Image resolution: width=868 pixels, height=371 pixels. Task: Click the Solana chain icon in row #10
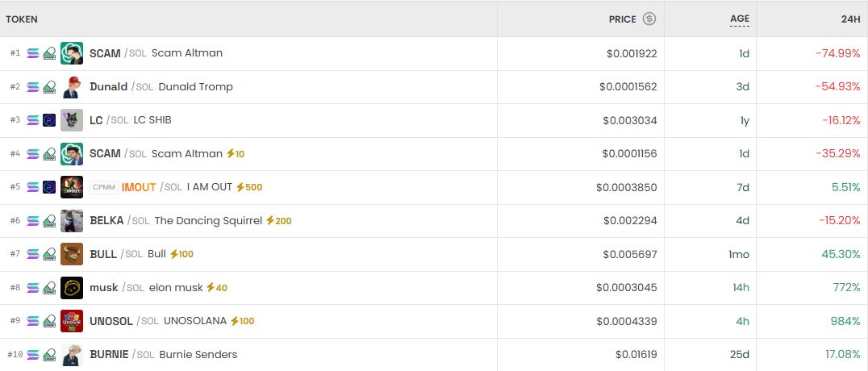33,355
